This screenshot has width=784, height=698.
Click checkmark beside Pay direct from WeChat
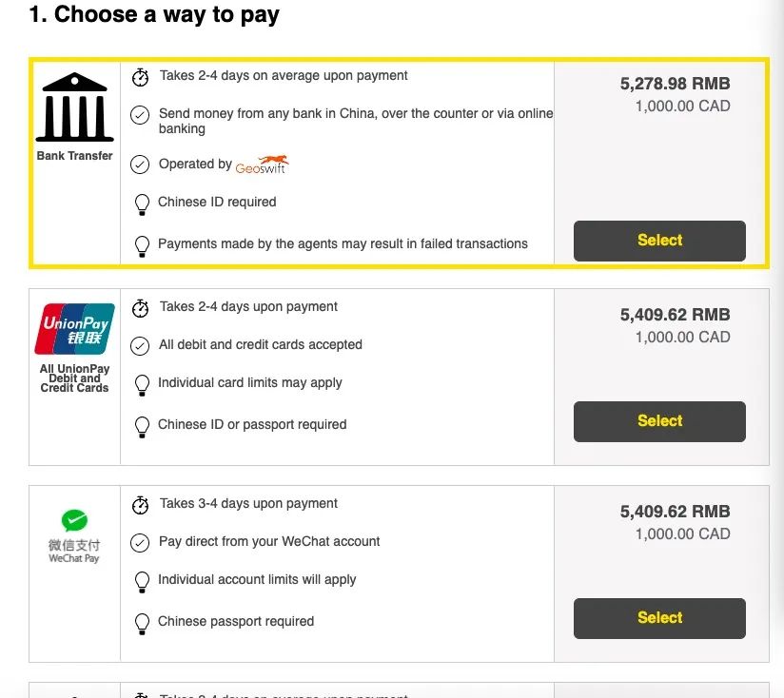coord(140,542)
